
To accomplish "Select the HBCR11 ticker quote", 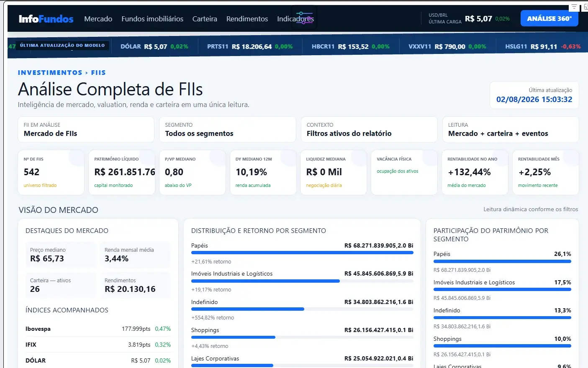I will pyautogui.click(x=351, y=46).
